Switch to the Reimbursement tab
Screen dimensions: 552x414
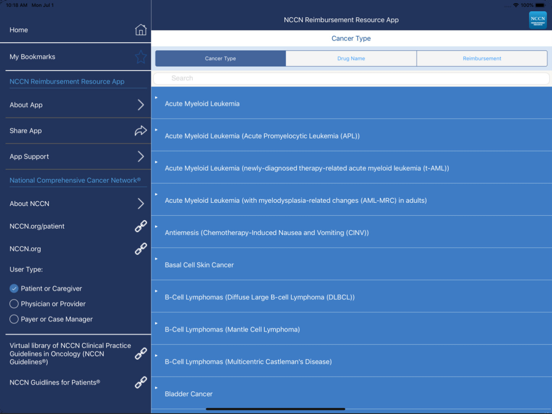point(482,58)
